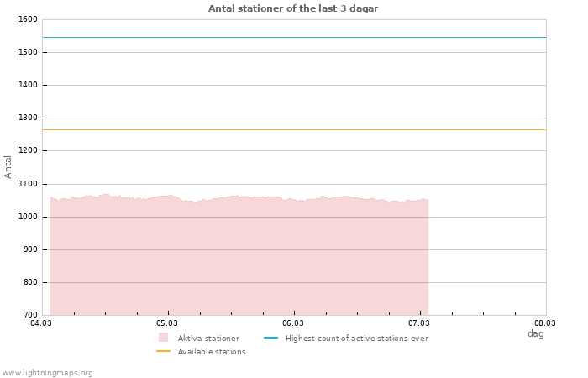Click the 07.03 date tick label

pos(419,323)
